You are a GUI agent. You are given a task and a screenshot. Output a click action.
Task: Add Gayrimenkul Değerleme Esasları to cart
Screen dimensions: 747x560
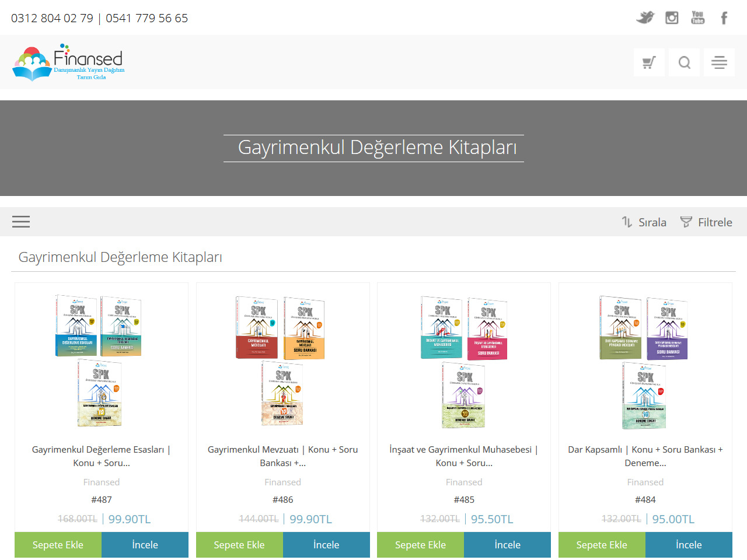[x=58, y=545]
